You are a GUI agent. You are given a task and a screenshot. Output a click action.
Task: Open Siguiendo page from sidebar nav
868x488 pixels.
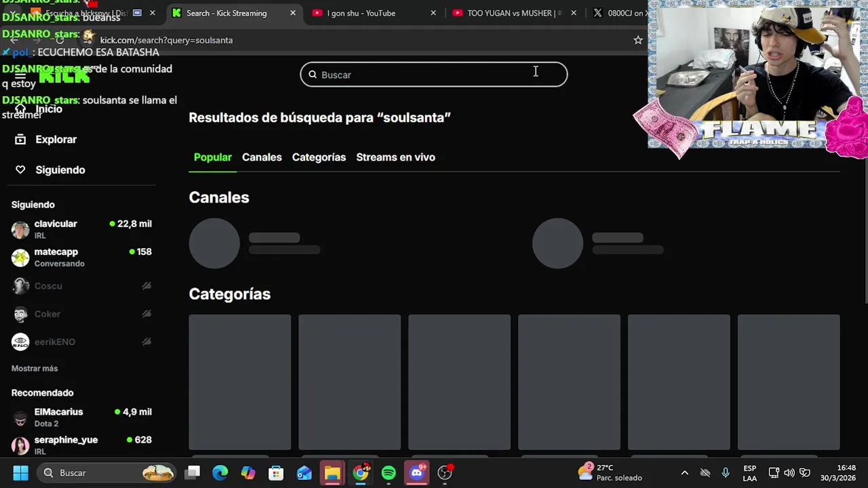coord(60,169)
